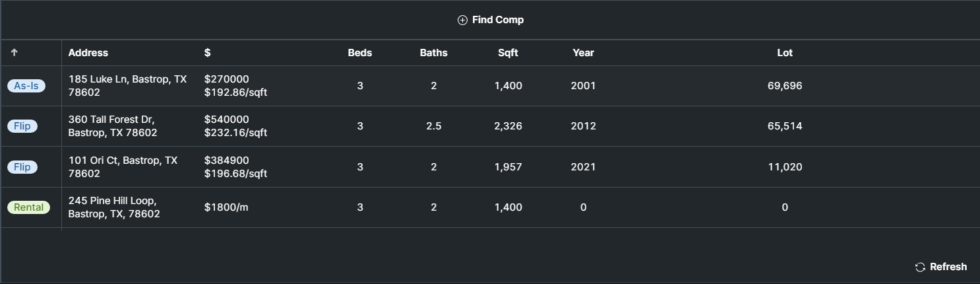Click the Address column header
980x284 pixels.
pyautogui.click(x=88, y=53)
